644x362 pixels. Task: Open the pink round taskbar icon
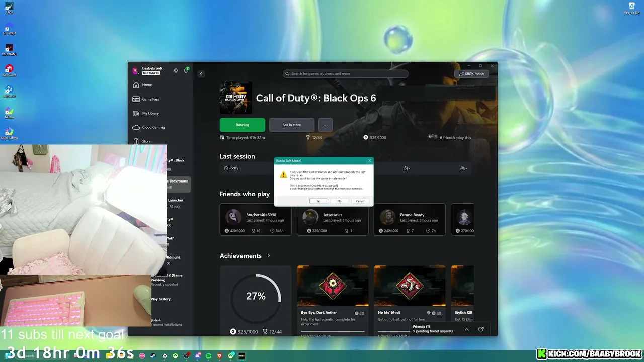[x=142, y=356]
